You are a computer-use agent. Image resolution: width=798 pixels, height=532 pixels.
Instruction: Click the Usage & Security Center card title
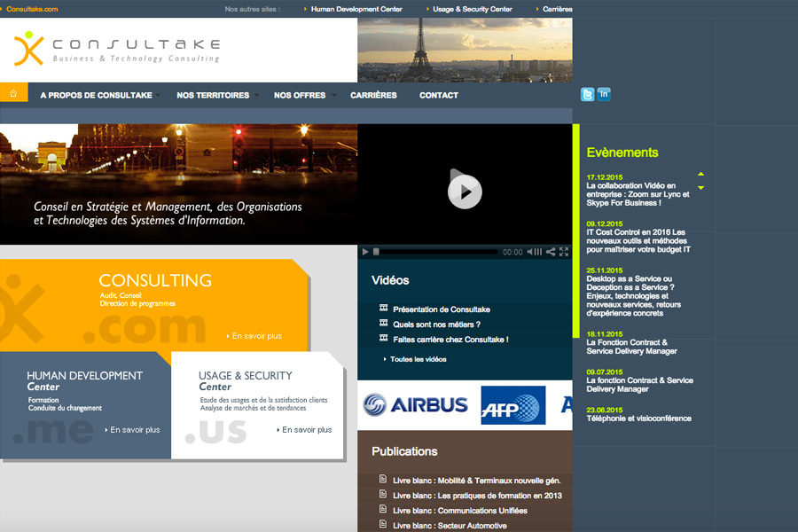click(246, 380)
